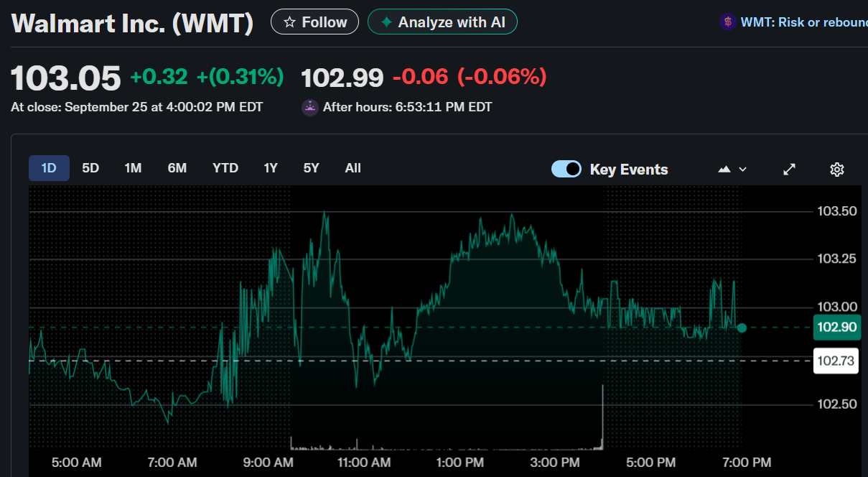Show the All time chart range
This screenshot has height=477, width=868.
coord(353,168)
